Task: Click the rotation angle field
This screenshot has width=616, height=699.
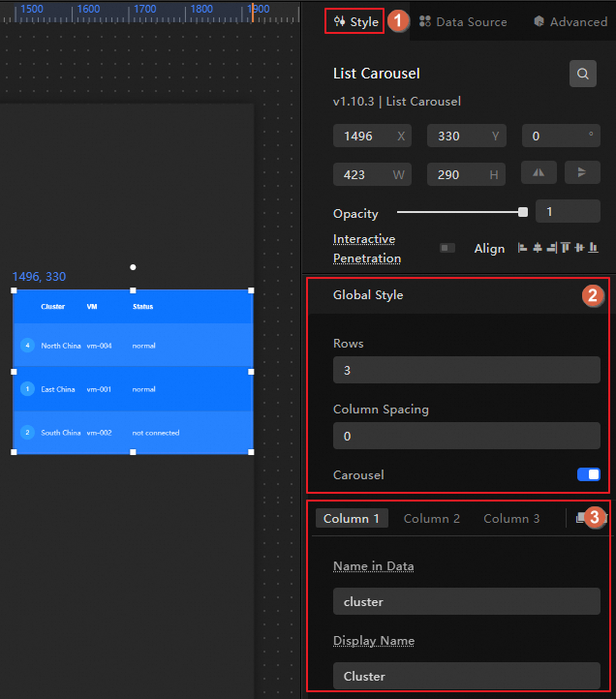Action: point(561,136)
